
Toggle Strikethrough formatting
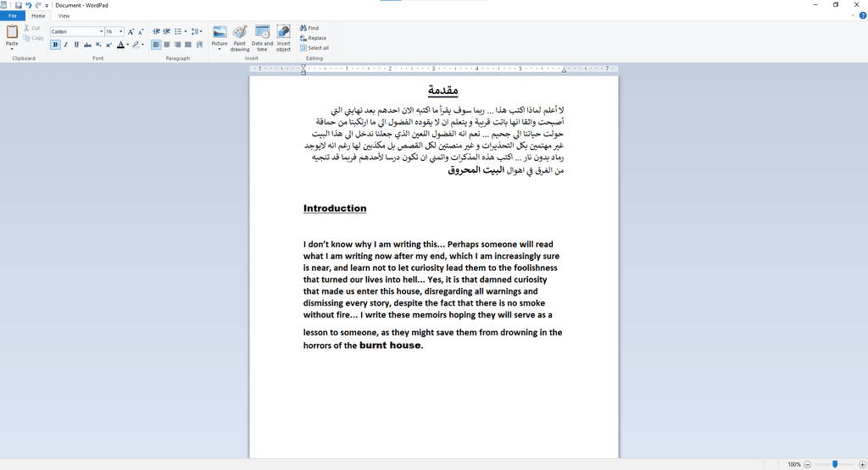click(x=87, y=45)
